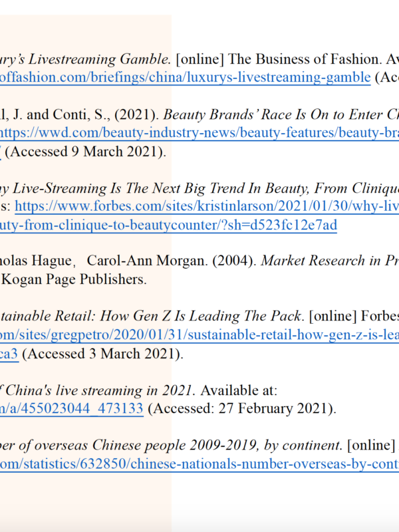
Task: Click the short link fragment ending in 'ca3'
Action: pyautogui.click(x=9, y=354)
